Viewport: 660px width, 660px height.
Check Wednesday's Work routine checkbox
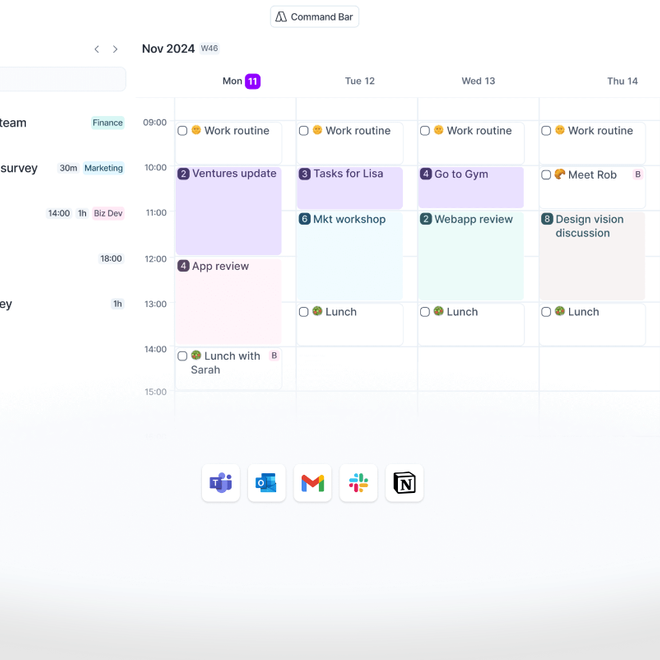point(425,130)
